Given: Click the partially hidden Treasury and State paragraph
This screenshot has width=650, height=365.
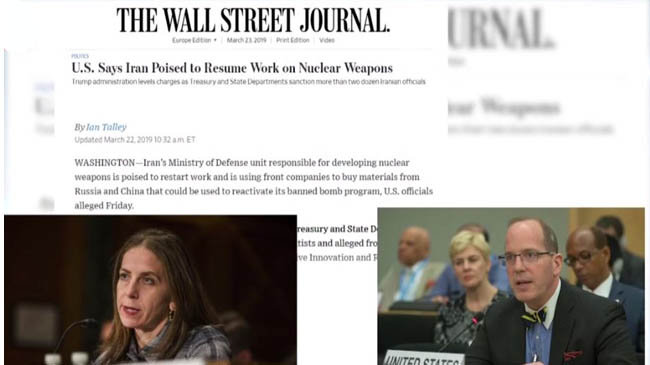Looking at the screenshot, I should click(337, 243).
